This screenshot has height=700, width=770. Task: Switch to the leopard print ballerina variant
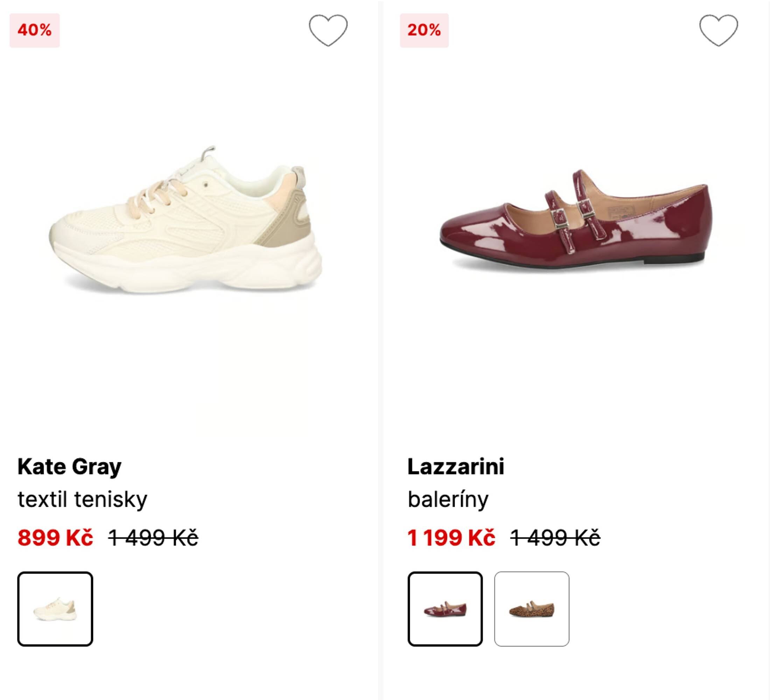[x=531, y=609]
